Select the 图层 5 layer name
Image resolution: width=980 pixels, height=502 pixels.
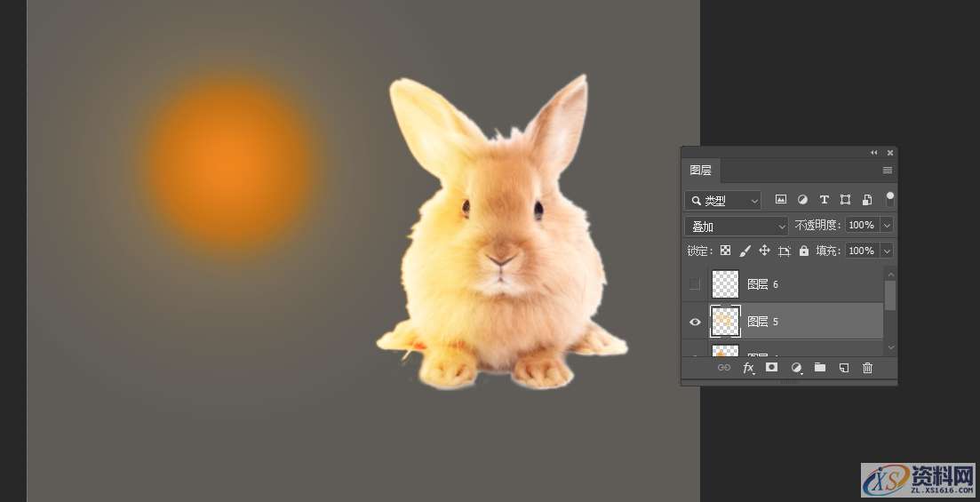click(762, 322)
